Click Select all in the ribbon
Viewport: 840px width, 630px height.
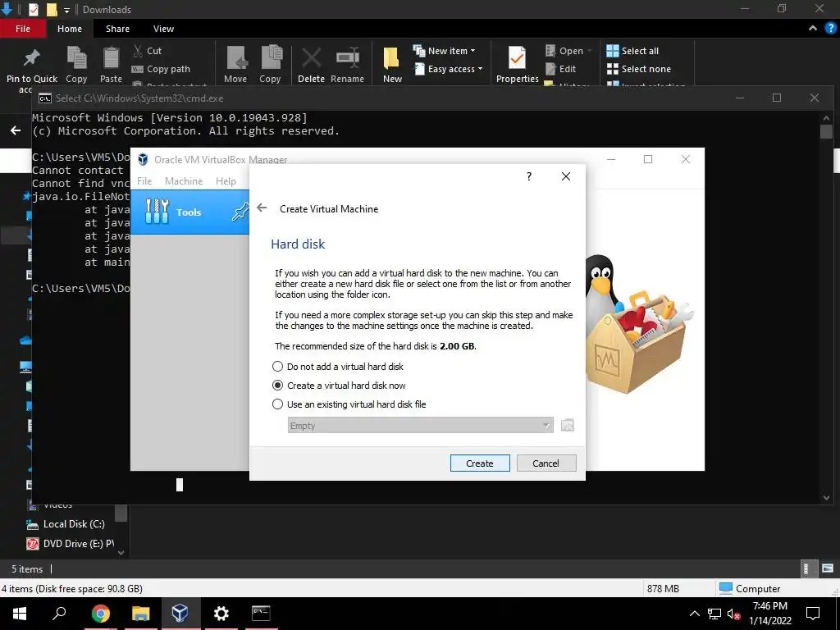point(632,50)
